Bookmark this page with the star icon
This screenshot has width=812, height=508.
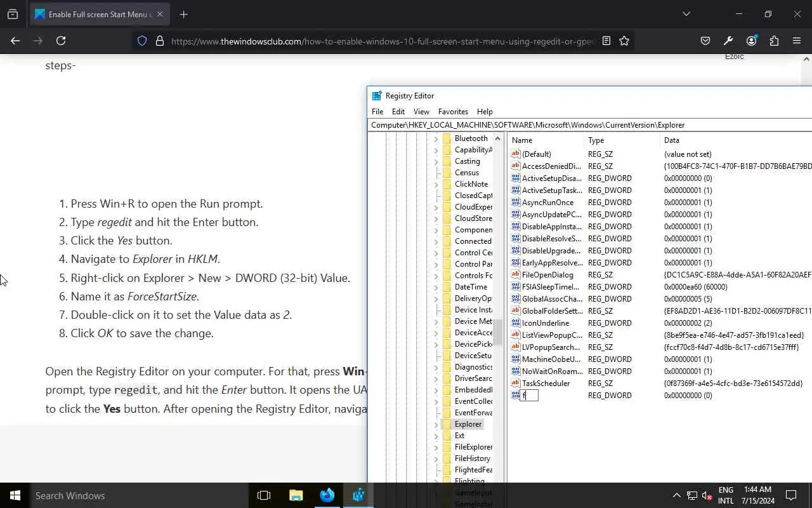(624, 41)
